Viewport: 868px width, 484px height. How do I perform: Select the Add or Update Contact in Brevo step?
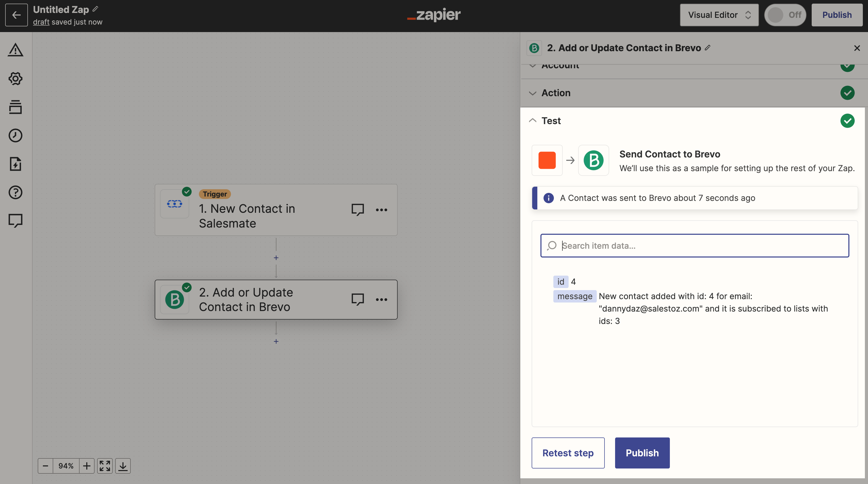coord(276,299)
